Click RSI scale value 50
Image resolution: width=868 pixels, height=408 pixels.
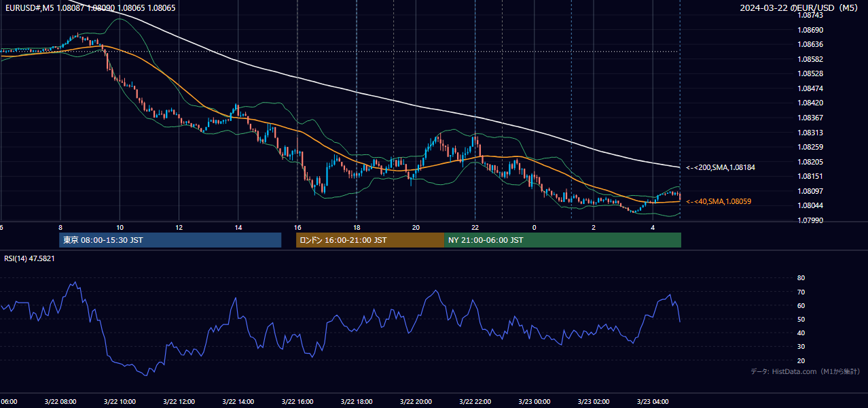801,319
